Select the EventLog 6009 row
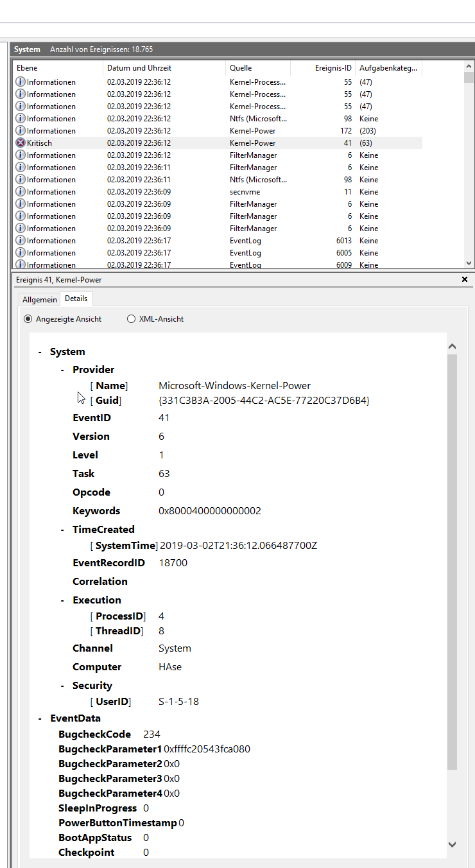The height and width of the screenshot is (868, 475). point(218,265)
